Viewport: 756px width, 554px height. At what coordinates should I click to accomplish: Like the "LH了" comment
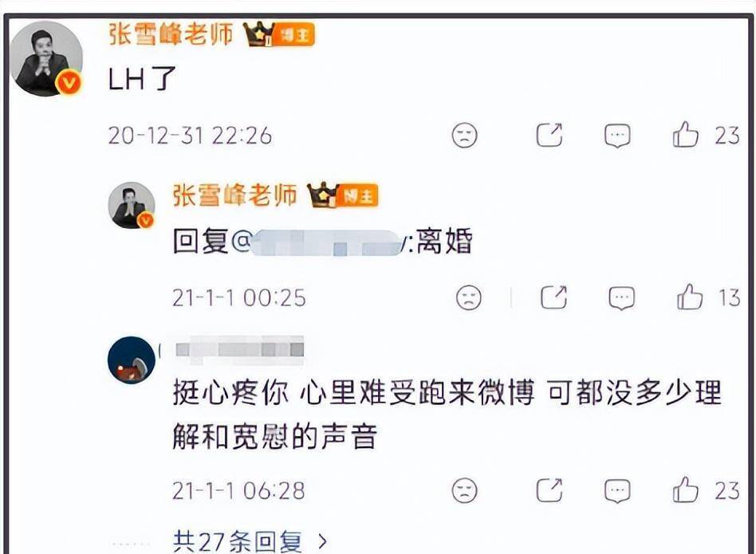click(685, 135)
